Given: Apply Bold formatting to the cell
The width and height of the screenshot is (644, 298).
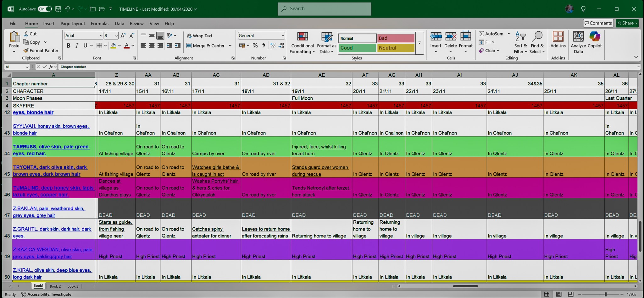Looking at the screenshot, I should pyautogui.click(x=68, y=46).
